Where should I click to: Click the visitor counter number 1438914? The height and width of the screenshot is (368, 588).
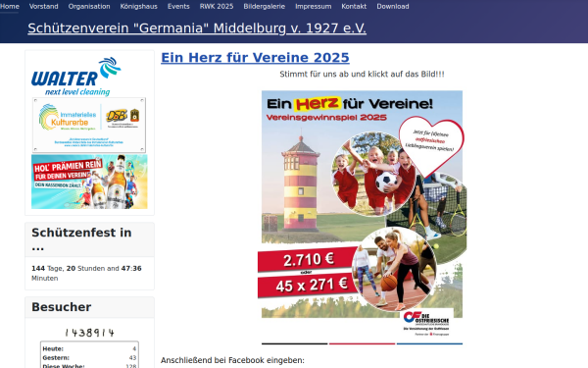coord(89,333)
